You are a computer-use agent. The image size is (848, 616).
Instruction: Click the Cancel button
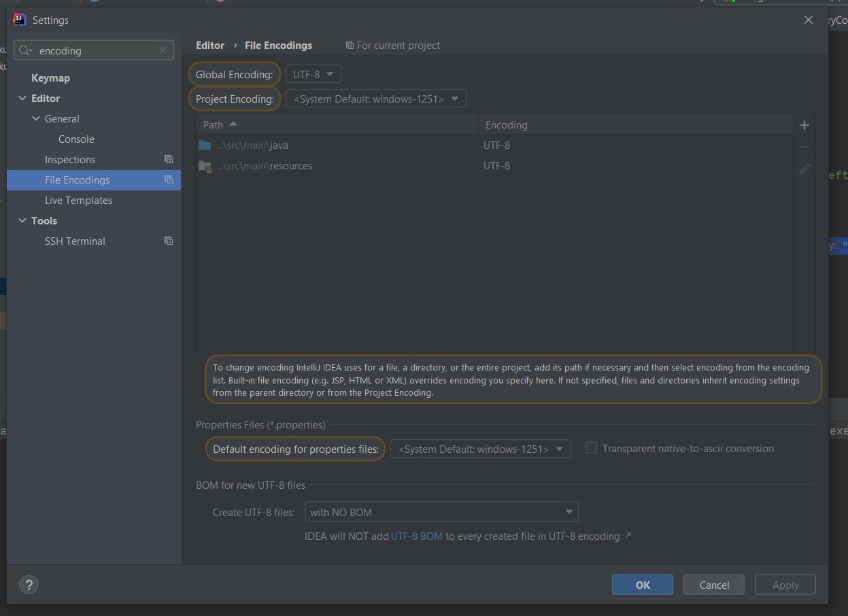714,585
